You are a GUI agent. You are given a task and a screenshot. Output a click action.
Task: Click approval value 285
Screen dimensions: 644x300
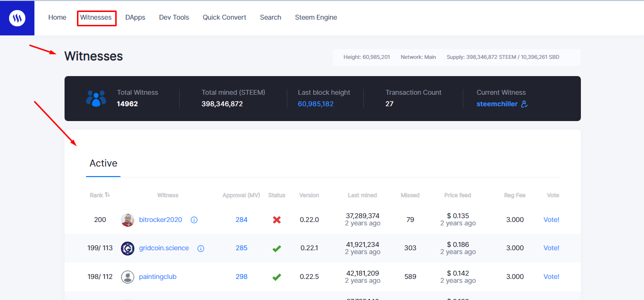241,248
